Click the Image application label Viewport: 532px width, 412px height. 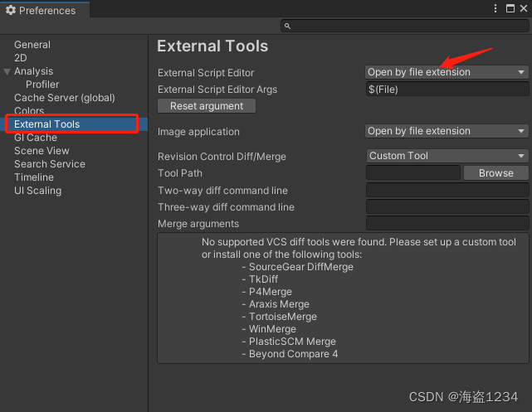click(x=198, y=132)
